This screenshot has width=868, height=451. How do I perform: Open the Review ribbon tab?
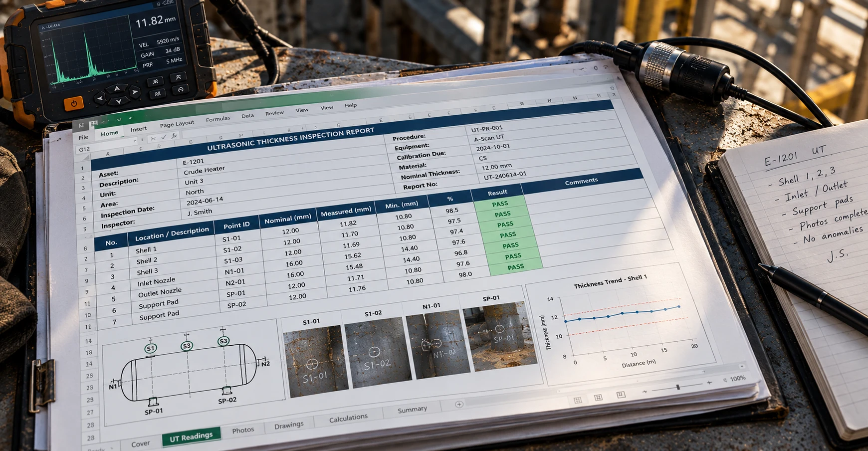(x=274, y=113)
